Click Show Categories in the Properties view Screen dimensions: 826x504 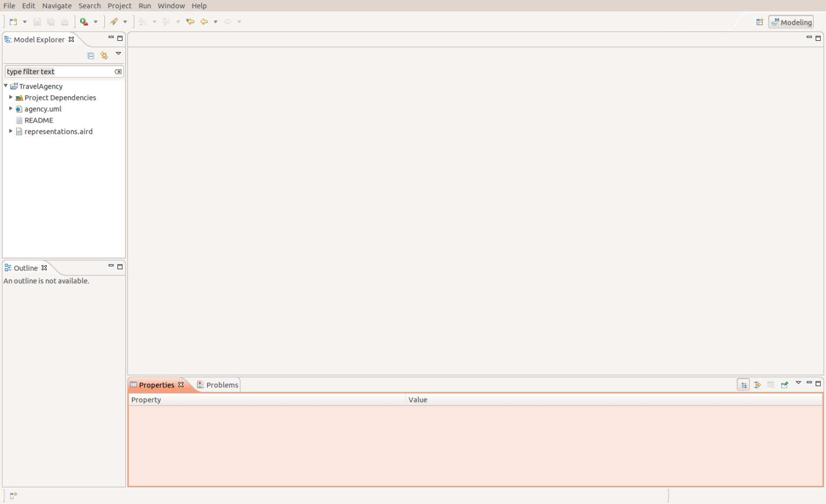pos(743,385)
